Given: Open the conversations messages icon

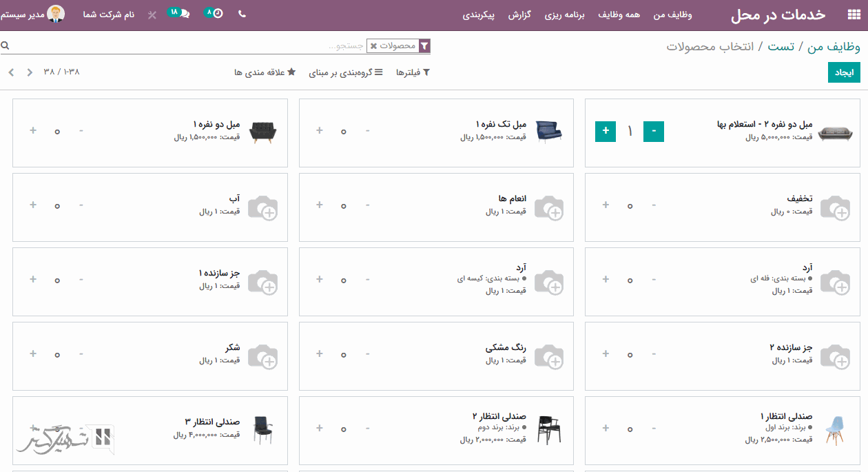Looking at the screenshot, I should (184, 14).
